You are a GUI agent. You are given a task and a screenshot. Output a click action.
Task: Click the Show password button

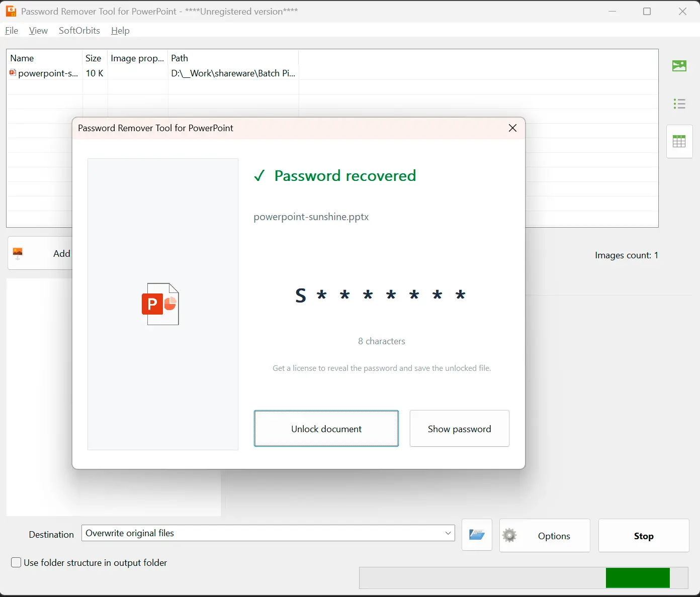point(460,429)
